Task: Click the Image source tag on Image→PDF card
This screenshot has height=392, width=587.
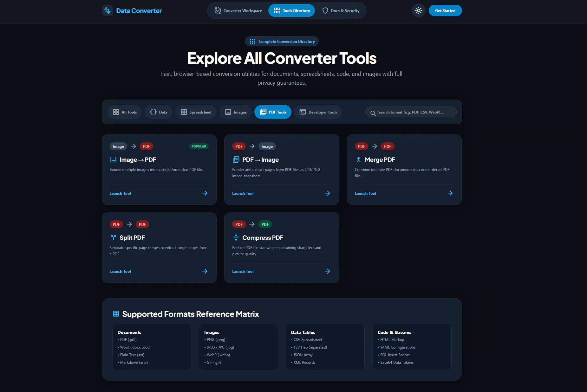Action: (x=118, y=146)
